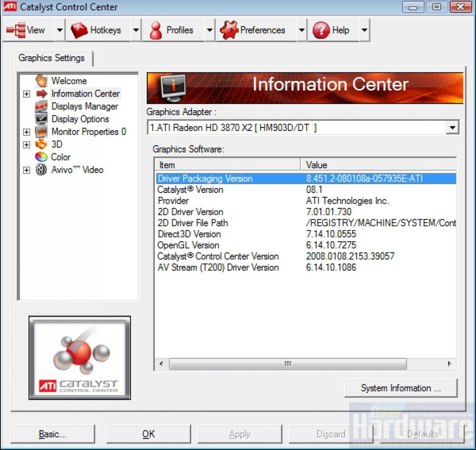Select the Catalyst Version row

point(306,190)
